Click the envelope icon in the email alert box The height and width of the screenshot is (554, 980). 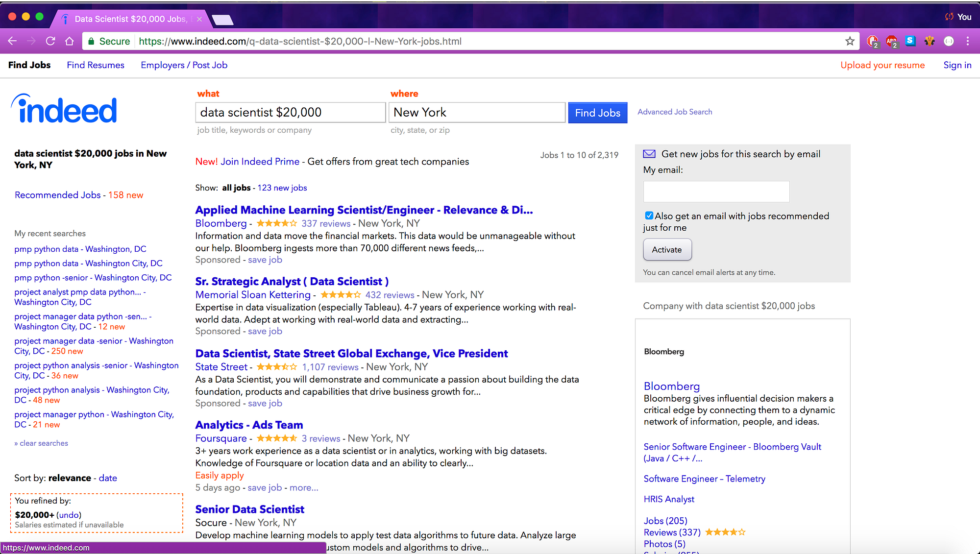pyautogui.click(x=649, y=153)
